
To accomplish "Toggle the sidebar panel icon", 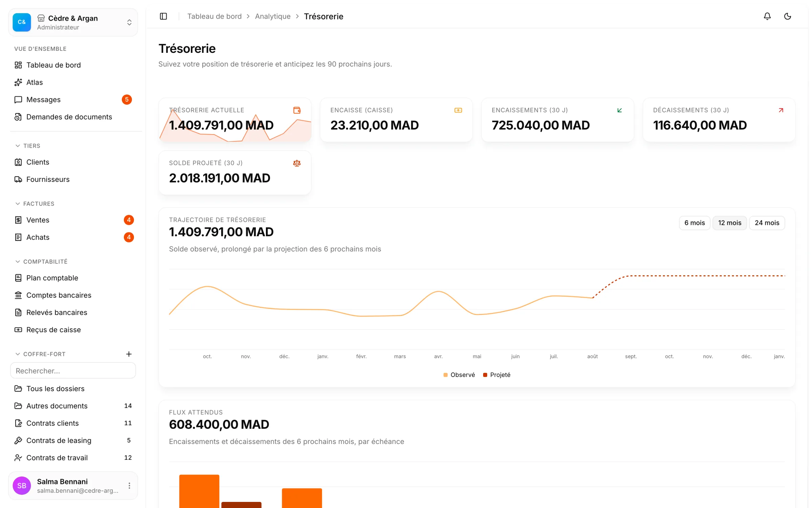I will click(163, 16).
